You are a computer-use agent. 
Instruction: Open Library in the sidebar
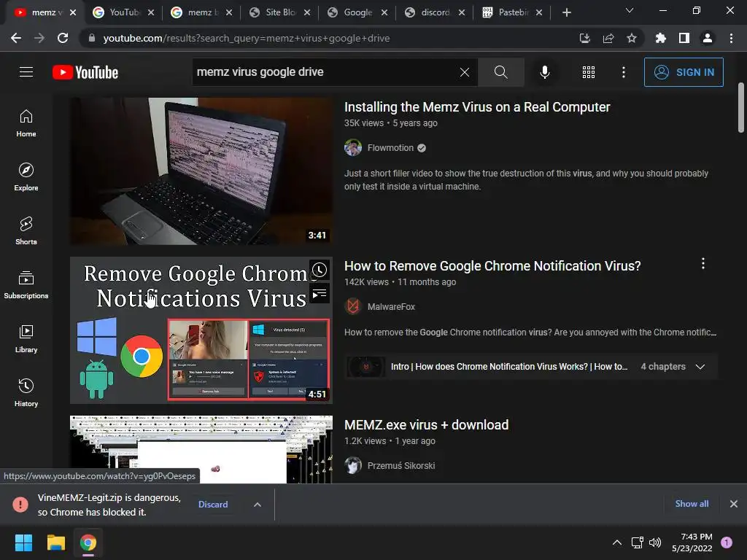[26, 338]
